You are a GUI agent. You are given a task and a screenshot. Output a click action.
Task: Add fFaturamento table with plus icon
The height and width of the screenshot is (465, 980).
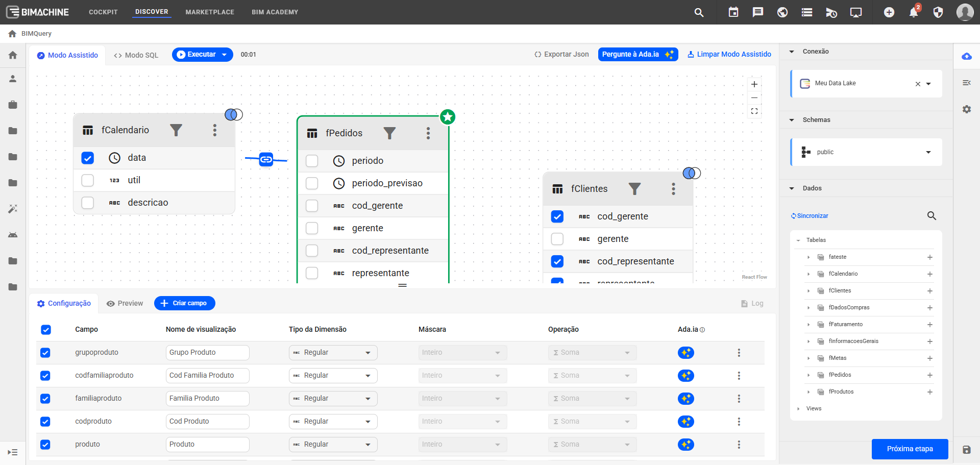pos(930,325)
